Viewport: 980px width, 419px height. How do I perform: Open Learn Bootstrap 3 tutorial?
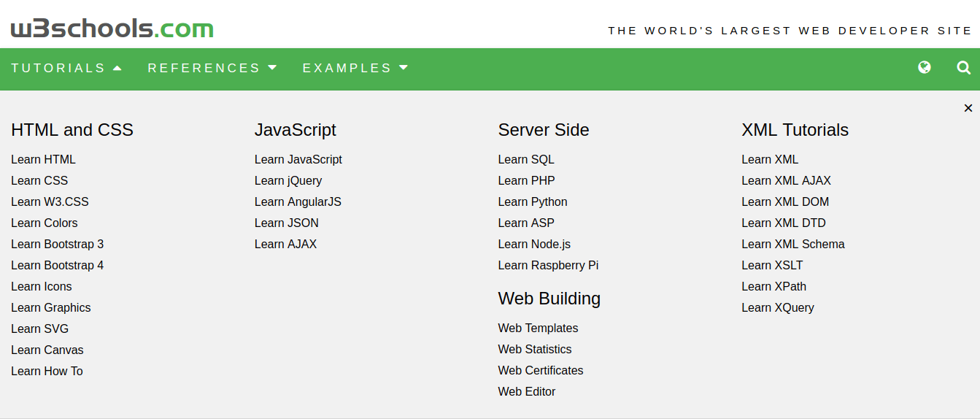[x=57, y=244]
